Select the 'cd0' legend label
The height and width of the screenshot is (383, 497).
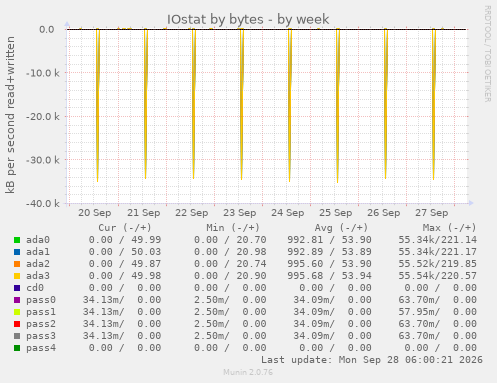[35, 288]
